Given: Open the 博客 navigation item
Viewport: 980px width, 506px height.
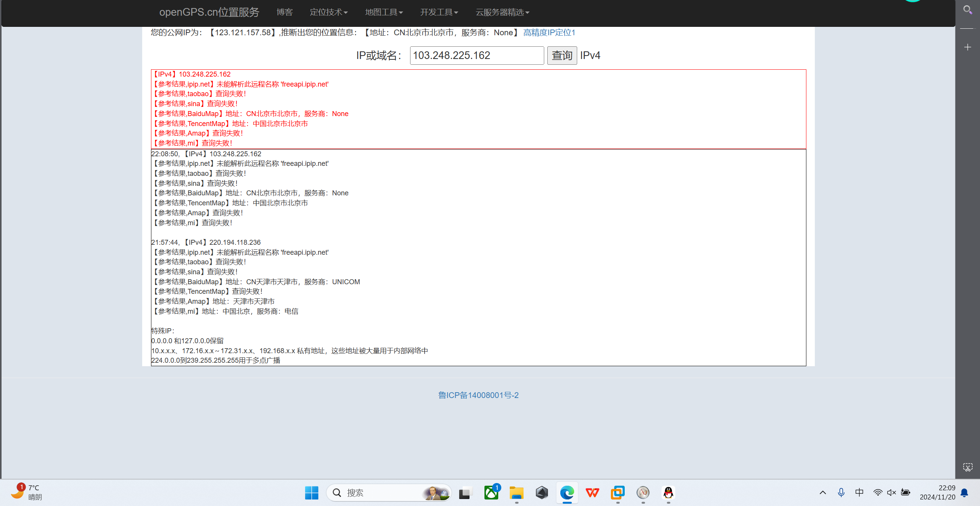Looking at the screenshot, I should pos(284,12).
